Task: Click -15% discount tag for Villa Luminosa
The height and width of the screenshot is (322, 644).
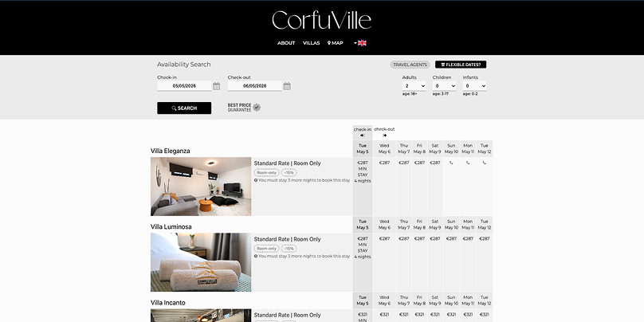Action: coord(289,249)
